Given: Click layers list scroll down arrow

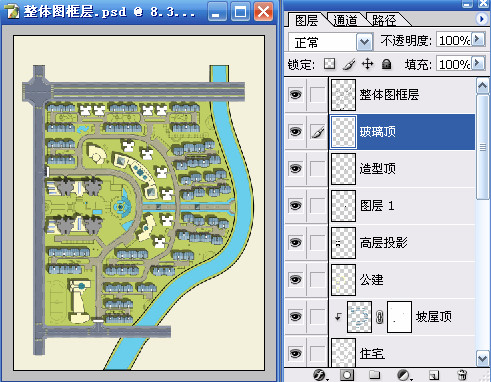Looking at the screenshot, I should point(482,359).
